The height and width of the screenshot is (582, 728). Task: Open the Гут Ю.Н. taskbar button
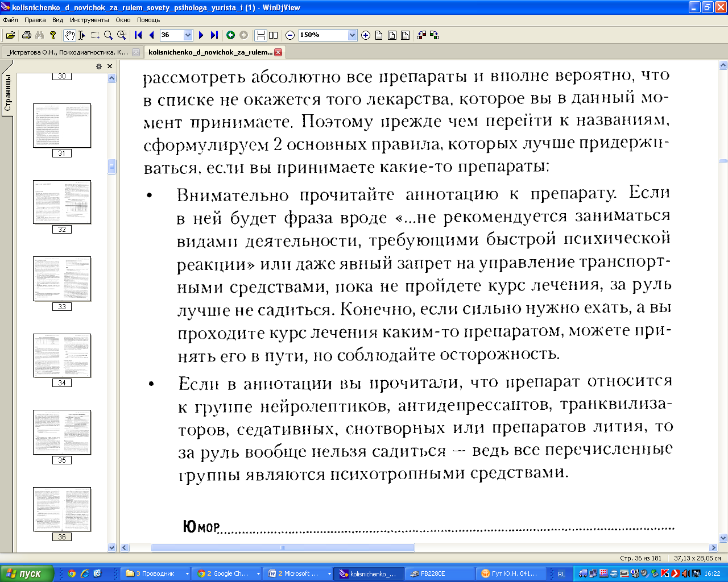tap(511, 574)
